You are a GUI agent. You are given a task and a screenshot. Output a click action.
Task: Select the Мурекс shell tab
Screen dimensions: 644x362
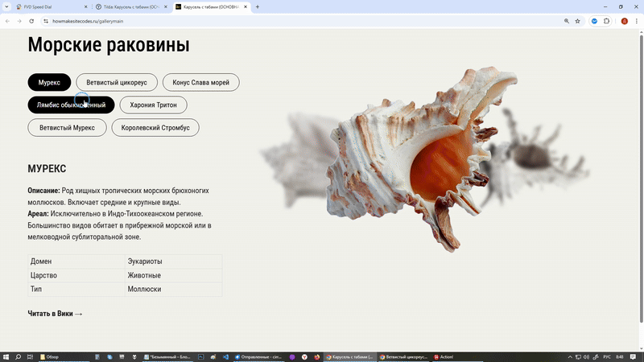(x=49, y=83)
